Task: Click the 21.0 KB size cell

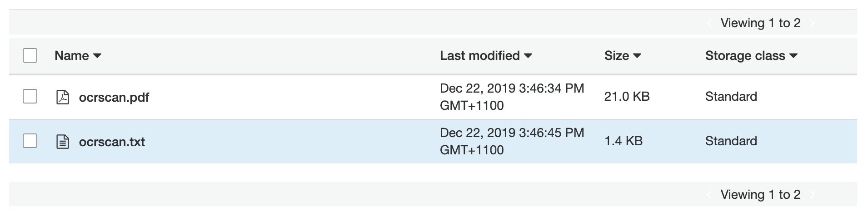Action: pos(627,96)
